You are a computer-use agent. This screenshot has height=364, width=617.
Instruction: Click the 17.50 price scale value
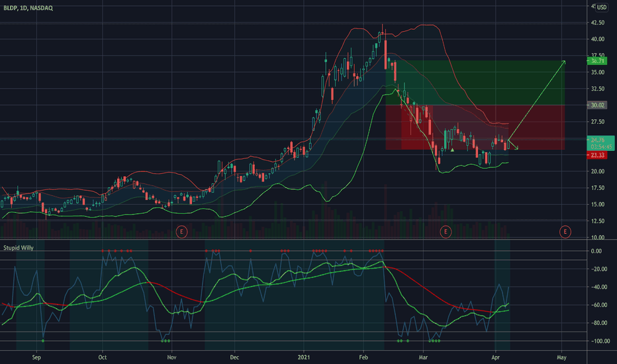(597, 188)
